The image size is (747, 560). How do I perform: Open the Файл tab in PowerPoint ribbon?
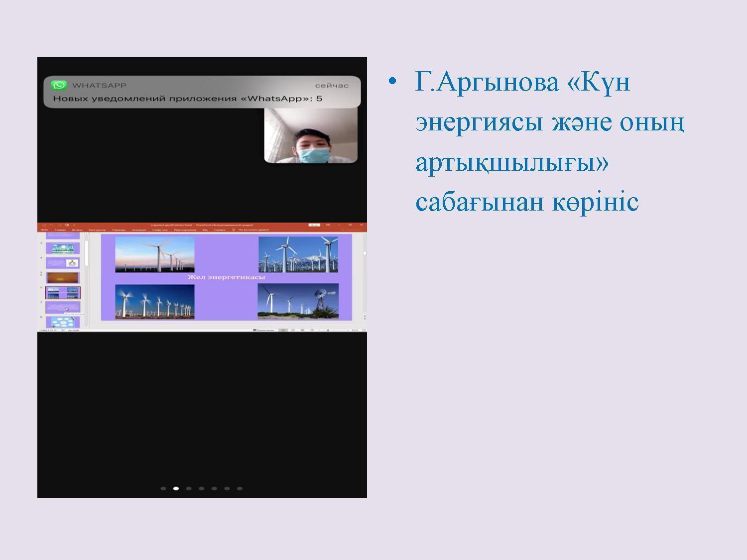44,230
